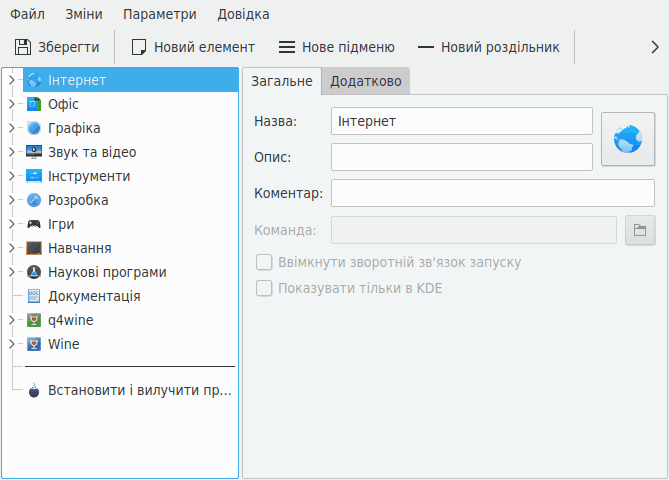The height and width of the screenshot is (480, 669).
Task: Toggle Показувати тільки в KDE checkbox
Action: pos(265,288)
